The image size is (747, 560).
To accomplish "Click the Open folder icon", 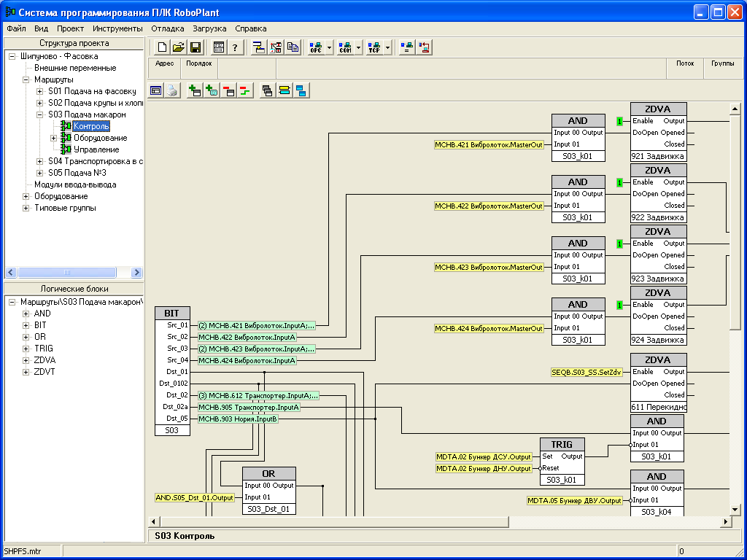I will coord(178,47).
